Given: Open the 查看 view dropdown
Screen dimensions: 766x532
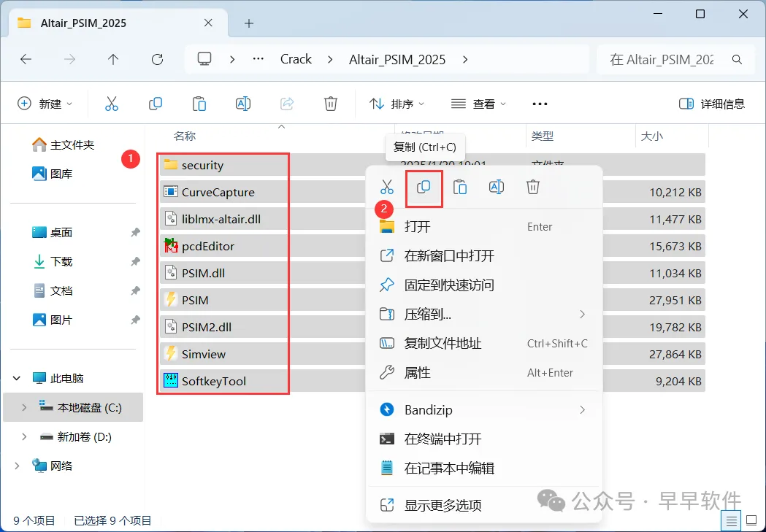Looking at the screenshot, I should pyautogui.click(x=478, y=104).
